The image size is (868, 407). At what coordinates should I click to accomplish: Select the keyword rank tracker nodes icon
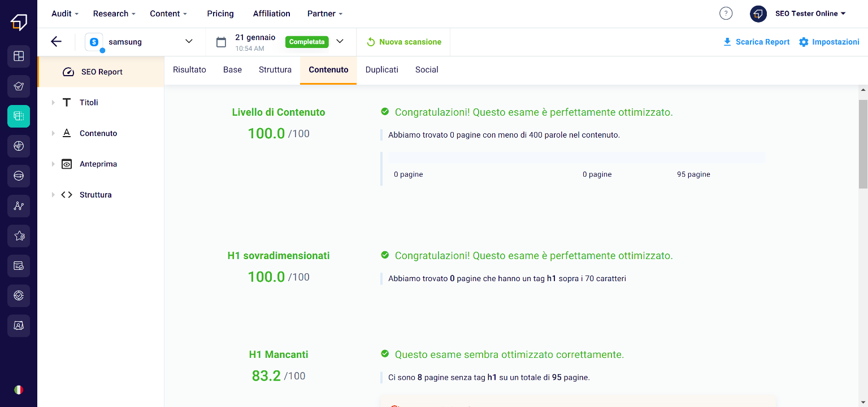19,206
